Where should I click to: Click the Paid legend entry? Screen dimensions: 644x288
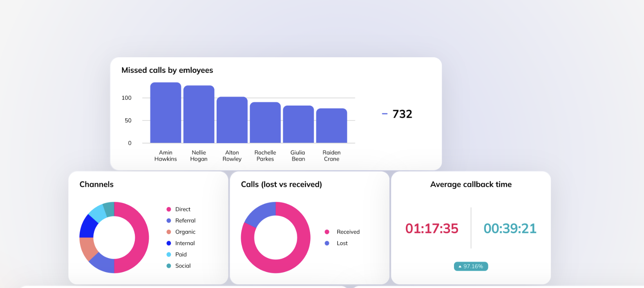coord(181,254)
